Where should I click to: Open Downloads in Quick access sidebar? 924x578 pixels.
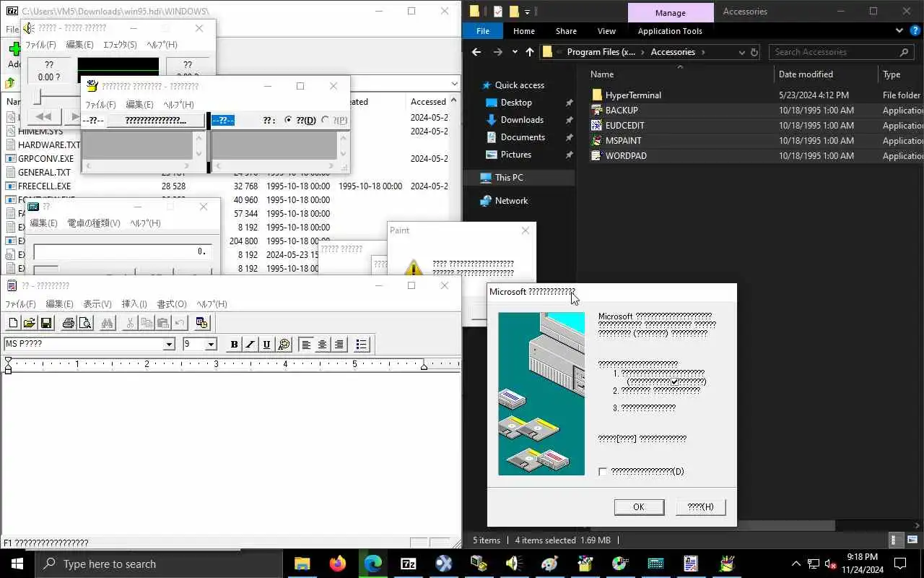coord(522,120)
